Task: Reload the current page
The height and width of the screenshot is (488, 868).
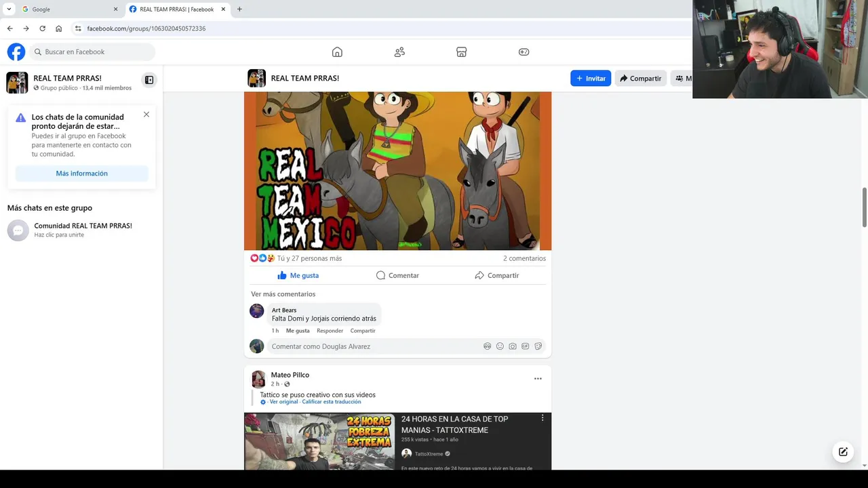Action: point(42,28)
